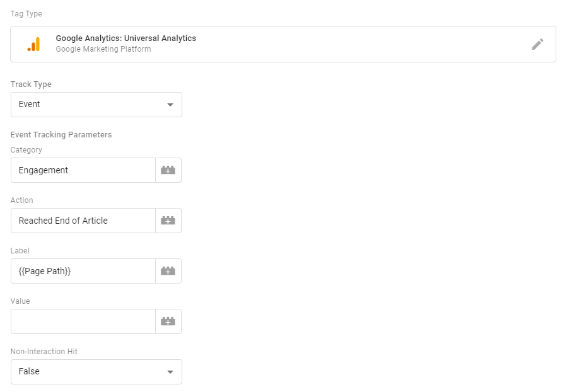Open variable picker icon beside Action field

coord(168,221)
